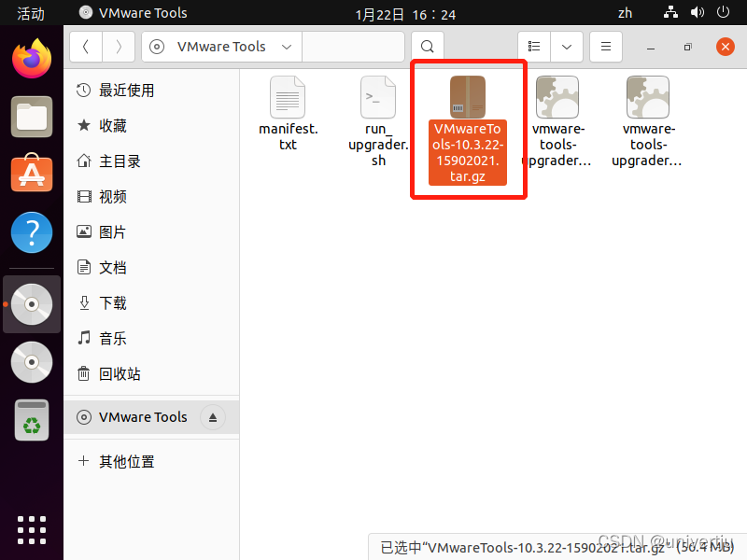Screen dimensions: 747x560
Task: Open 回收站 in the sidebar
Action: (x=151, y=374)
